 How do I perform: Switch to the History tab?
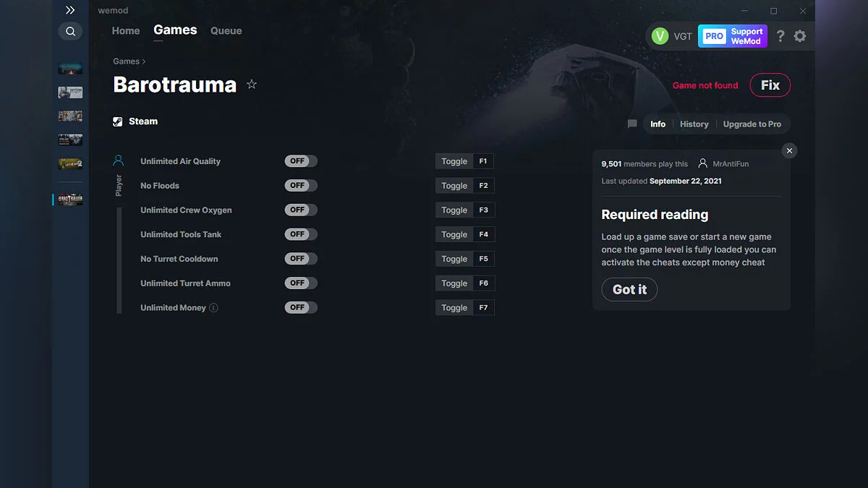click(x=694, y=124)
